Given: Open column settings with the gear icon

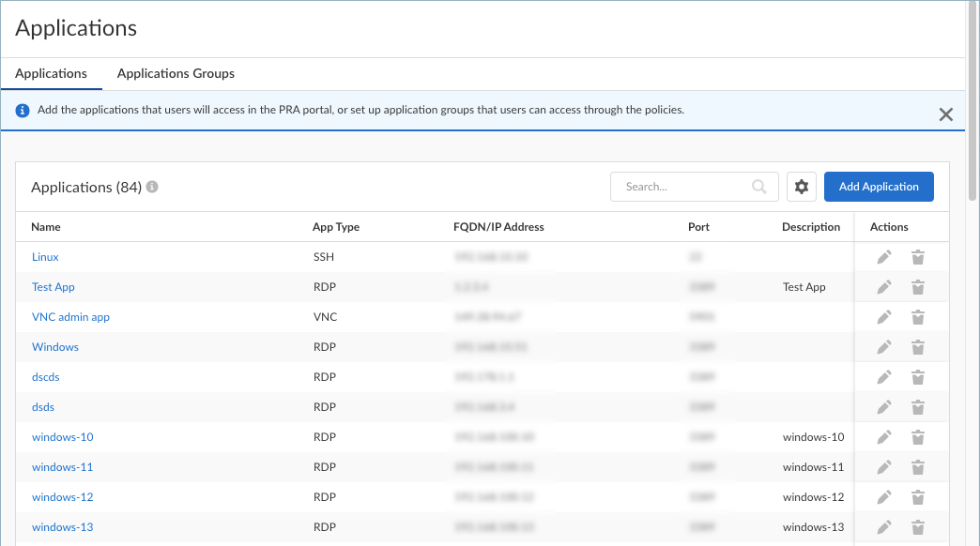Looking at the screenshot, I should click(x=801, y=187).
